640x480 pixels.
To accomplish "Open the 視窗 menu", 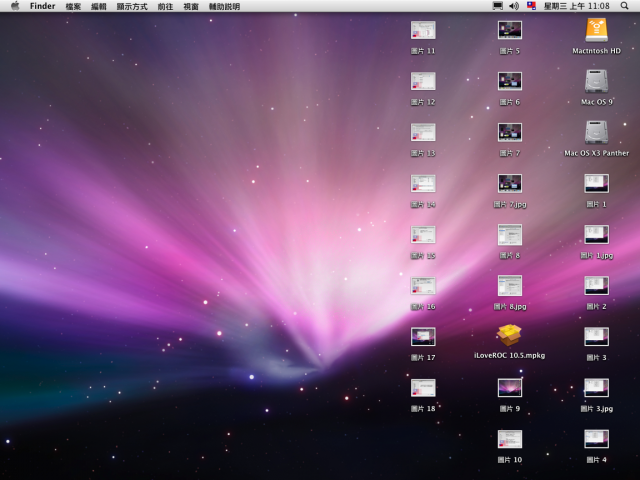I will tap(191, 7).
